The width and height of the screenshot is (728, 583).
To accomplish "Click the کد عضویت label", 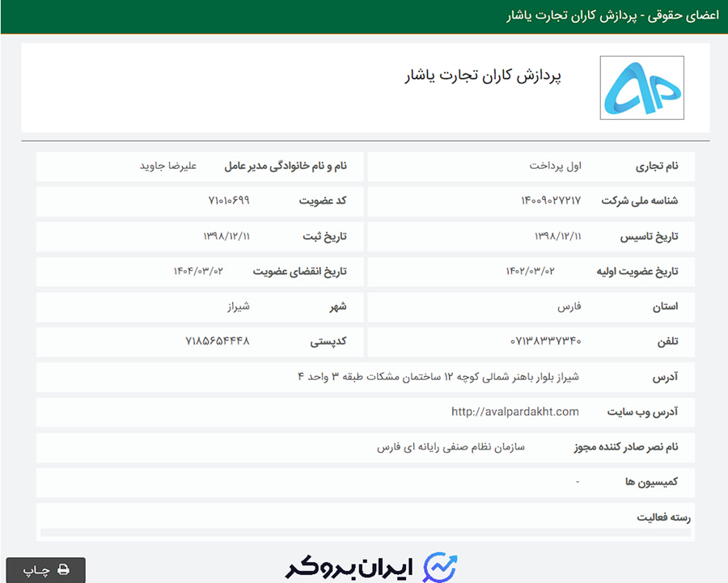I will click(x=323, y=201).
